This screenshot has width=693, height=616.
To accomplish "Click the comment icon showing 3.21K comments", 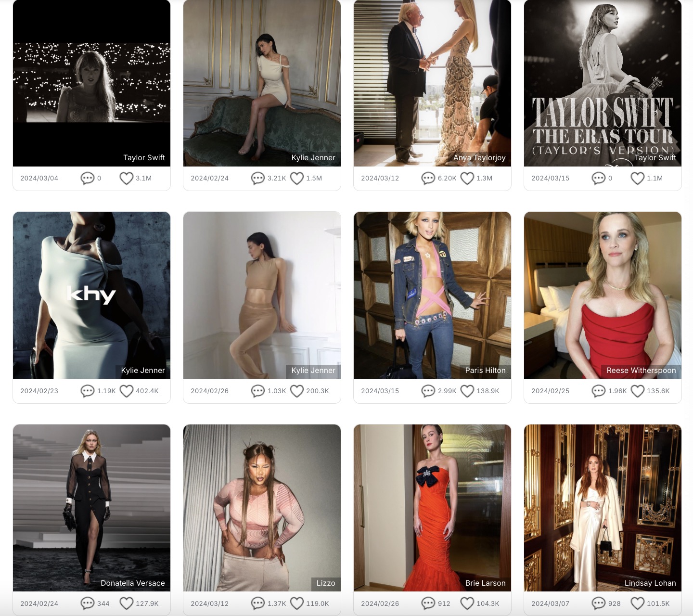I will point(258,179).
